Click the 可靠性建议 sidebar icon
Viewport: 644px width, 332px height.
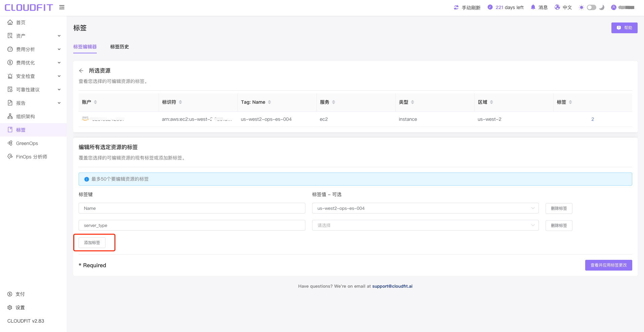tap(10, 90)
